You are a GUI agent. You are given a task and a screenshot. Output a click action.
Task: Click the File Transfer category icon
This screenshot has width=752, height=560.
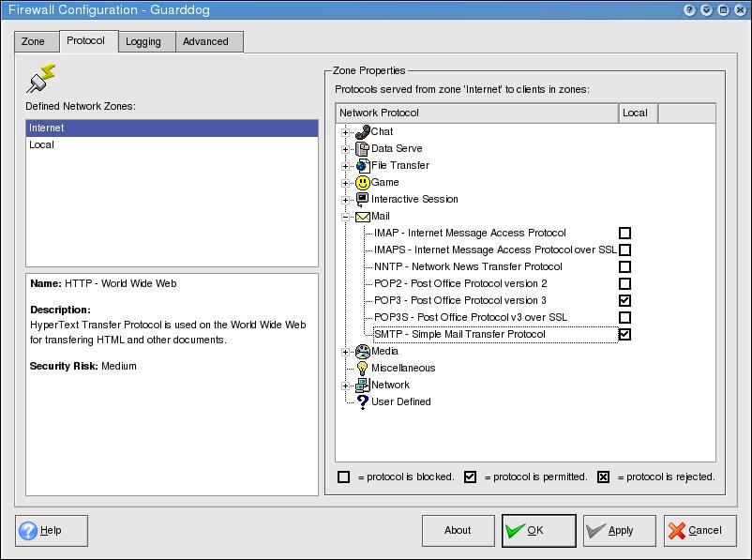[x=363, y=165]
